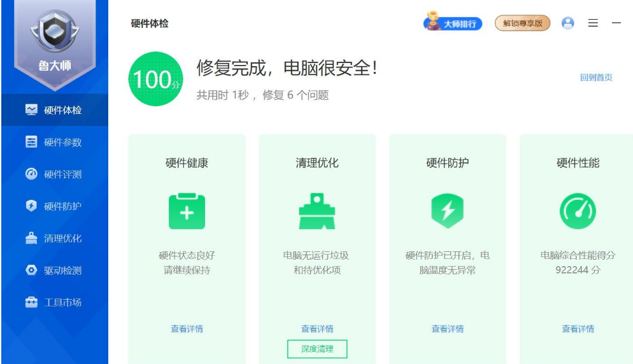Open 清理优化 in the sidebar
The height and width of the screenshot is (364, 633).
pyautogui.click(x=55, y=238)
